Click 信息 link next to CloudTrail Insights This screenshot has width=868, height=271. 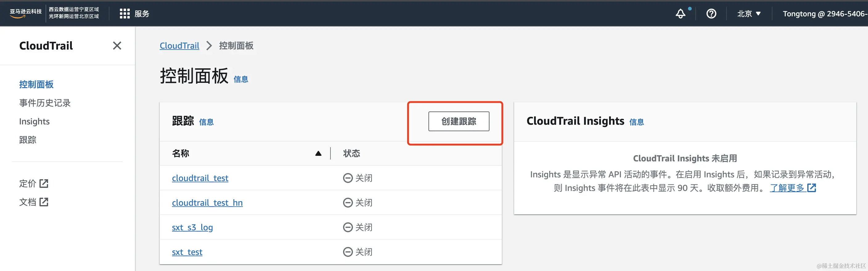coord(636,122)
